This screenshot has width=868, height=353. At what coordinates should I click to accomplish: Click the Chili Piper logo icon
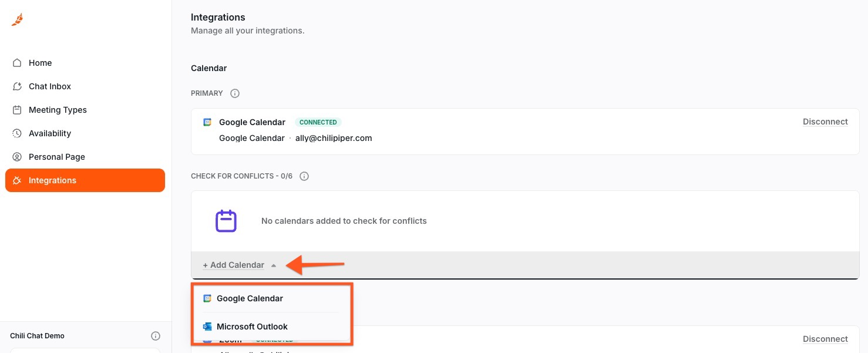18,20
